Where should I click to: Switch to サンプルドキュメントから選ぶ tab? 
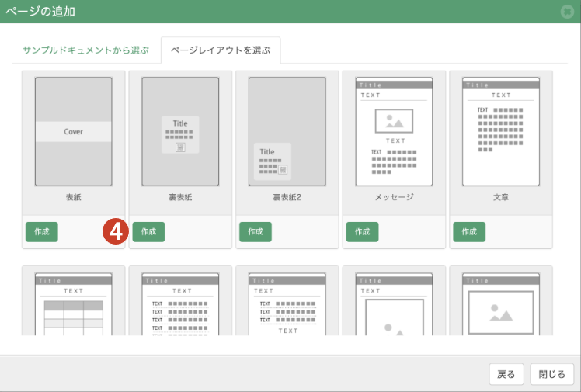(x=85, y=50)
